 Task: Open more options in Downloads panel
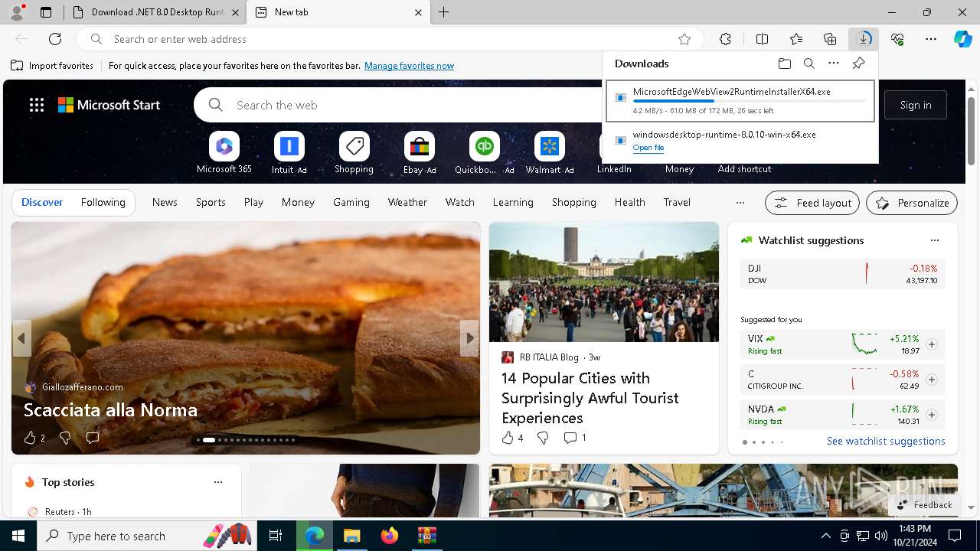point(834,64)
